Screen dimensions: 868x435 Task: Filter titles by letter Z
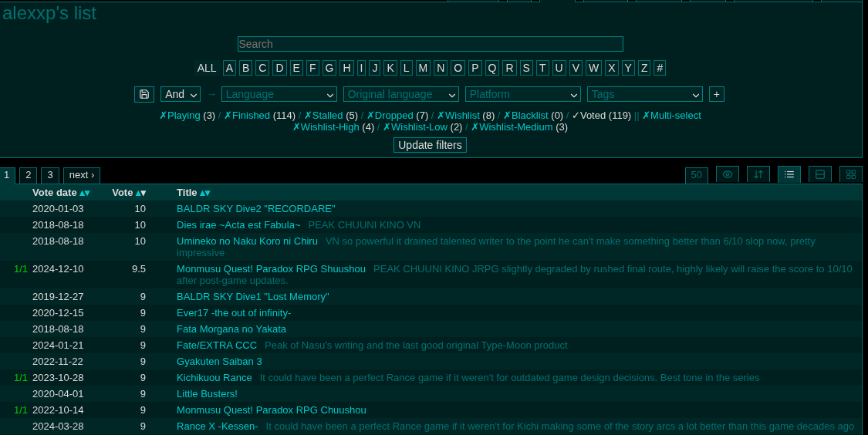pos(643,68)
